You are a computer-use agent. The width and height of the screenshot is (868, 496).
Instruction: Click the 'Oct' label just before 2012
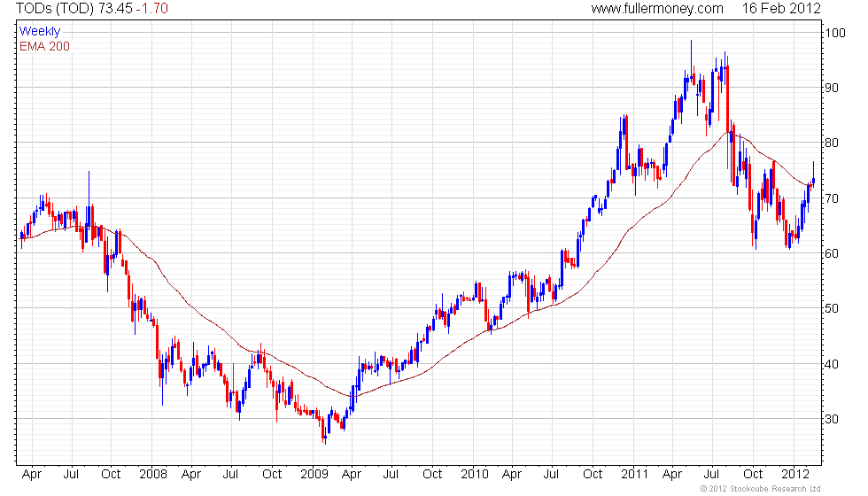753,475
